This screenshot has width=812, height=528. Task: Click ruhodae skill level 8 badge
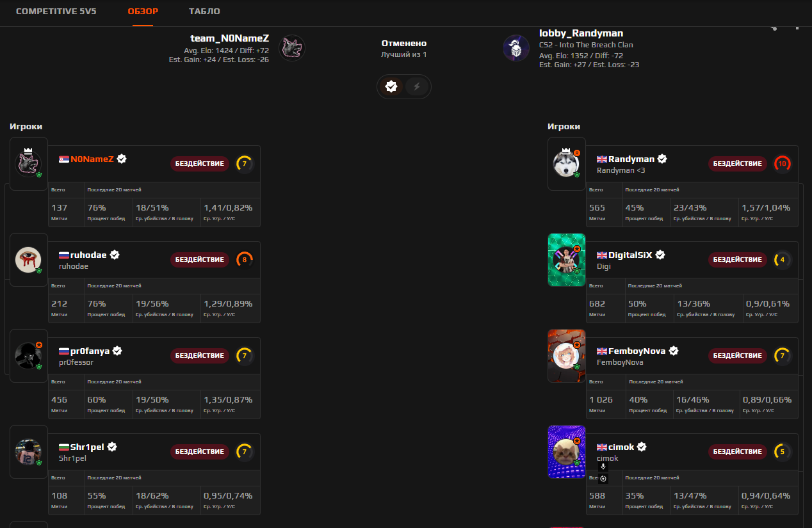244,260
